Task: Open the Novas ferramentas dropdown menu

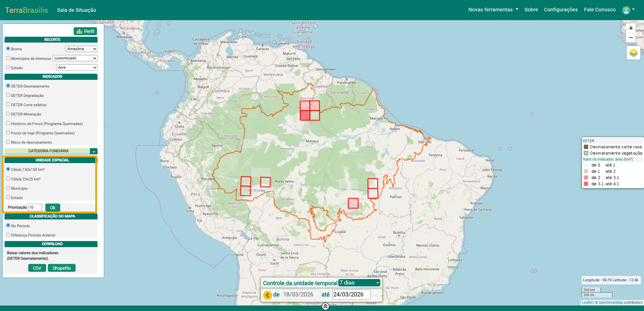Action: 493,10
